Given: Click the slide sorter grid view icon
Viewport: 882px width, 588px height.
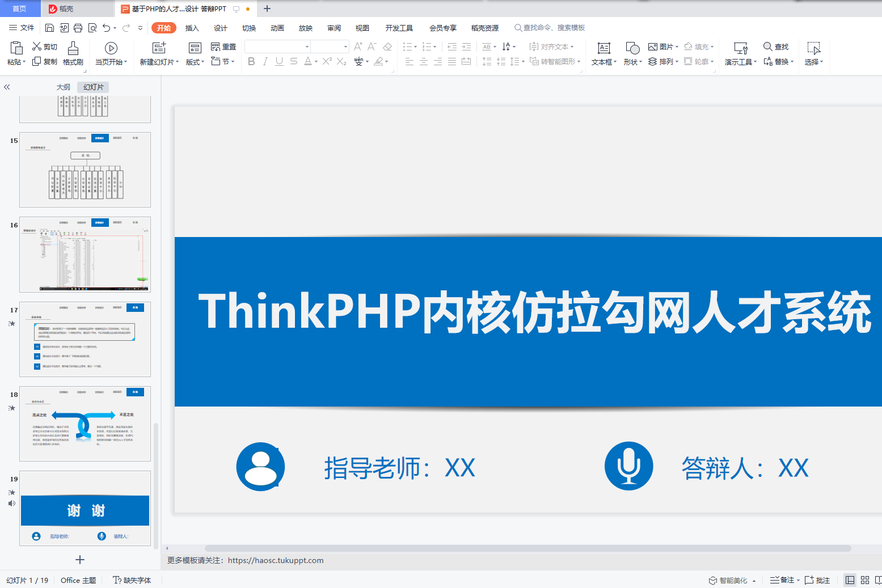Looking at the screenshot, I should click(865, 580).
